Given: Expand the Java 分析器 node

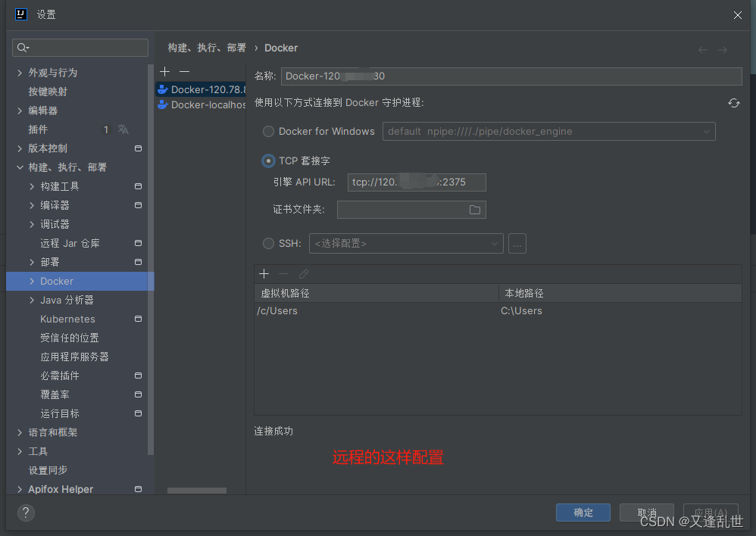Looking at the screenshot, I should click(x=32, y=300).
